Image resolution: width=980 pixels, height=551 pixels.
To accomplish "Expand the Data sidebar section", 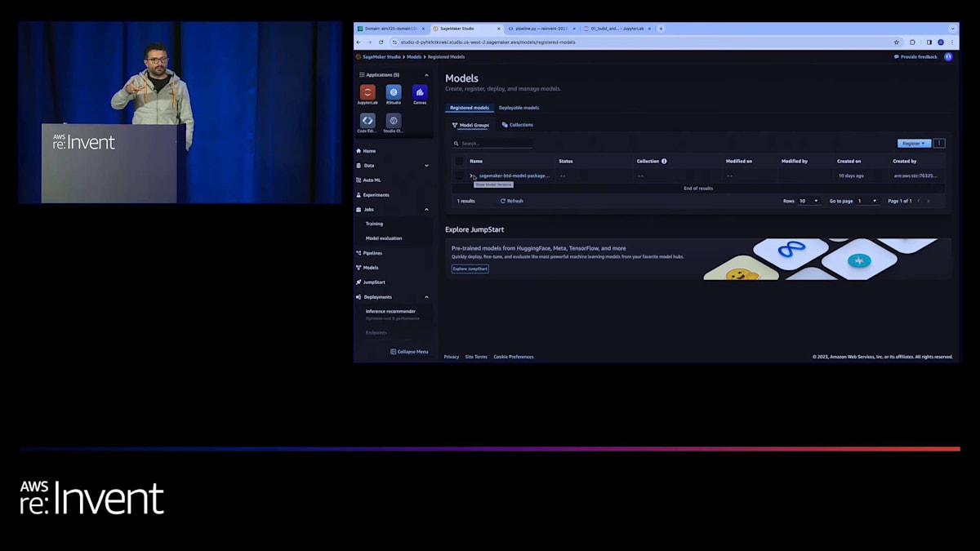I will [x=426, y=166].
